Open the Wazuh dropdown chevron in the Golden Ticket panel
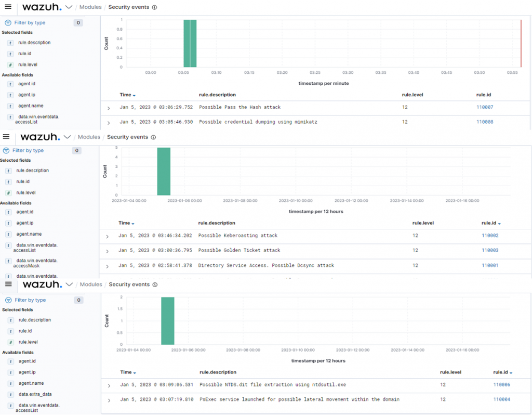 67,137
